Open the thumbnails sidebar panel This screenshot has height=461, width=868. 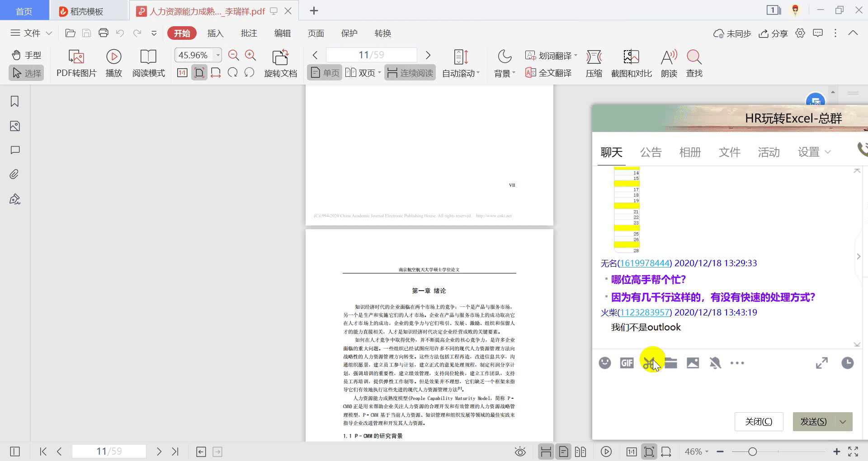click(x=15, y=126)
